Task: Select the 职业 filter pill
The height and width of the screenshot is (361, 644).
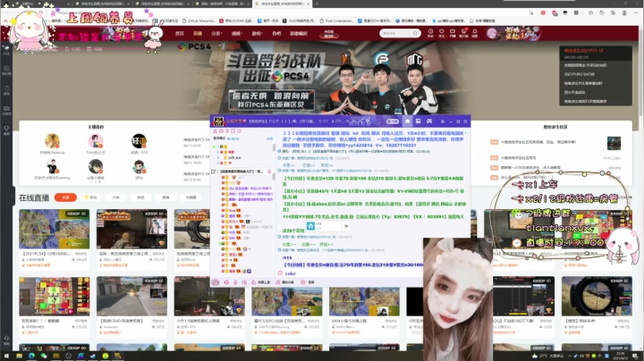Action: pyautogui.click(x=90, y=197)
